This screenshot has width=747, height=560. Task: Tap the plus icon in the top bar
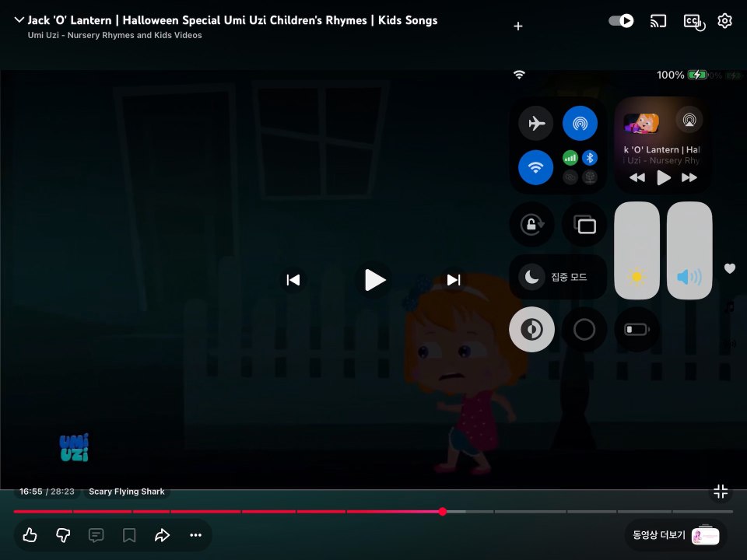coord(518,26)
